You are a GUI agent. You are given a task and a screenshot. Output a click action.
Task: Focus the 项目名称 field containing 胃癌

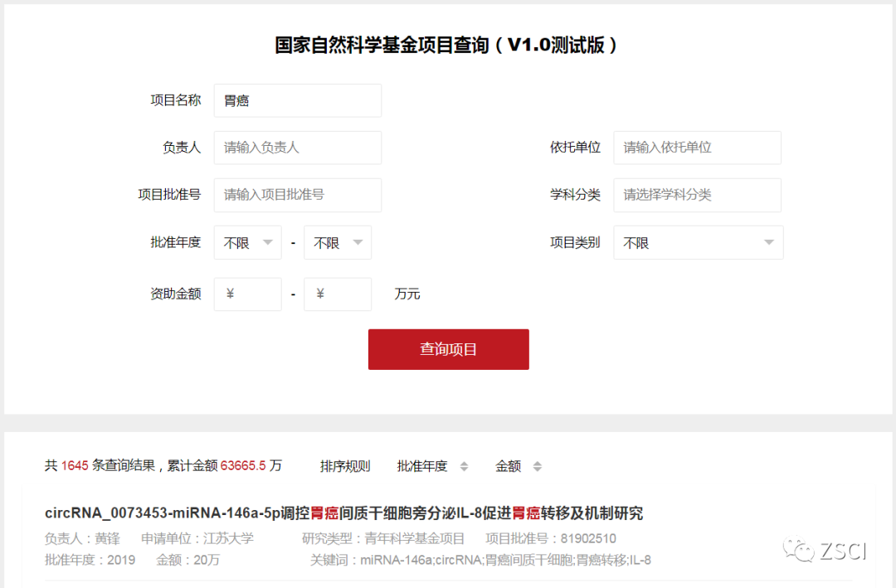[x=297, y=100]
